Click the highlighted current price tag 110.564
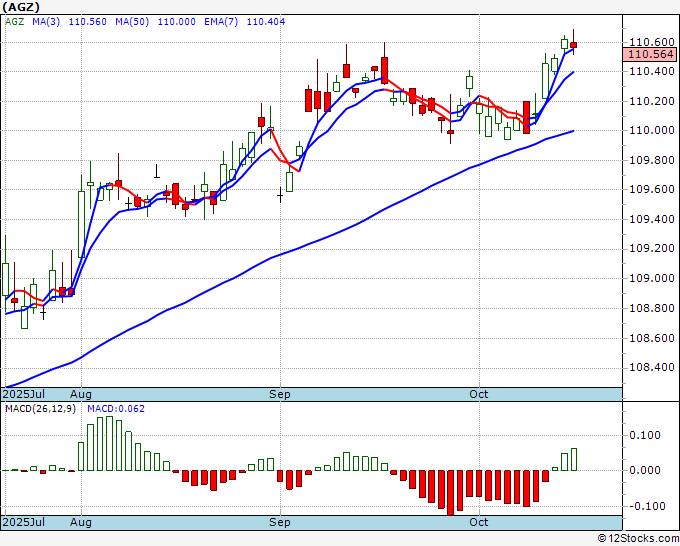 pos(649,54)
